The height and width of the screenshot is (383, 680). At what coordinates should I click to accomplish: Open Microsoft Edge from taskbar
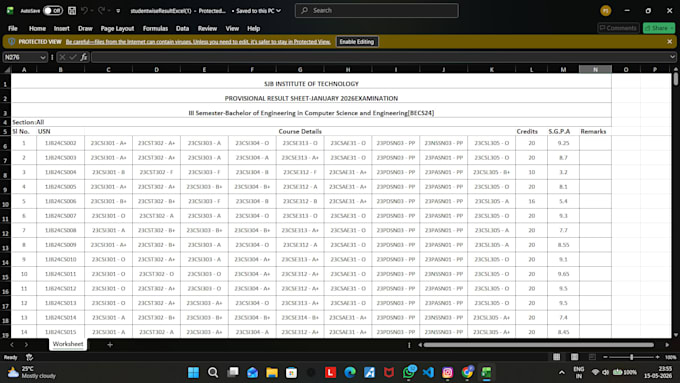tap(350, 372)
